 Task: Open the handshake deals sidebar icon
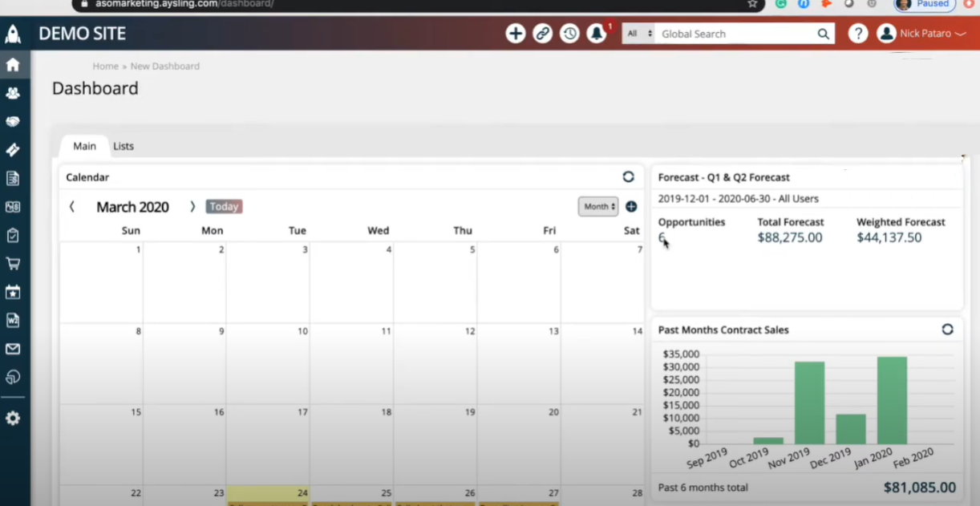pos(13,121)
